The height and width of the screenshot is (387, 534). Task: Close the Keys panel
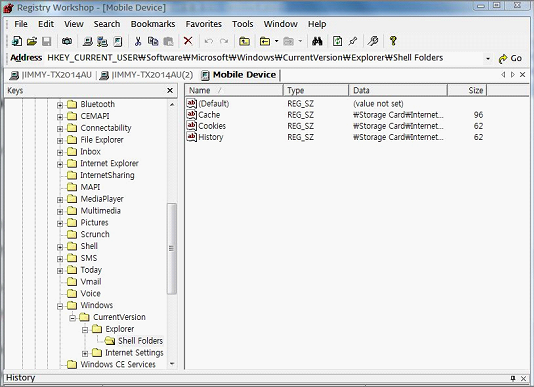tap(170, 90)
